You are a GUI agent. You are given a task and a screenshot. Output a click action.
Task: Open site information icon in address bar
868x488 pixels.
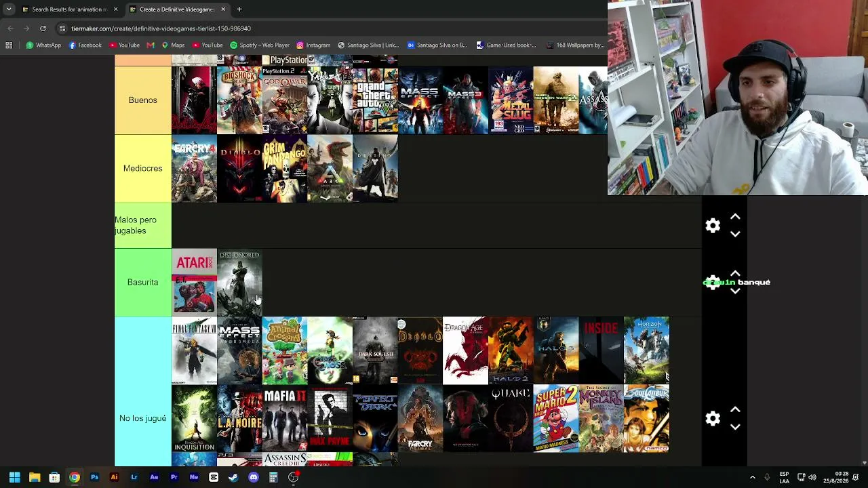62,28
